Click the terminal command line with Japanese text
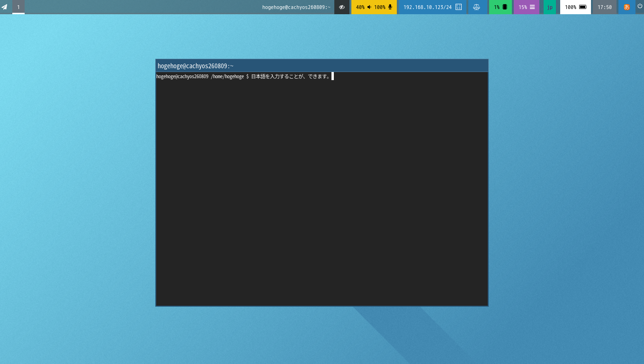644x364 pixels. (245, 76)
